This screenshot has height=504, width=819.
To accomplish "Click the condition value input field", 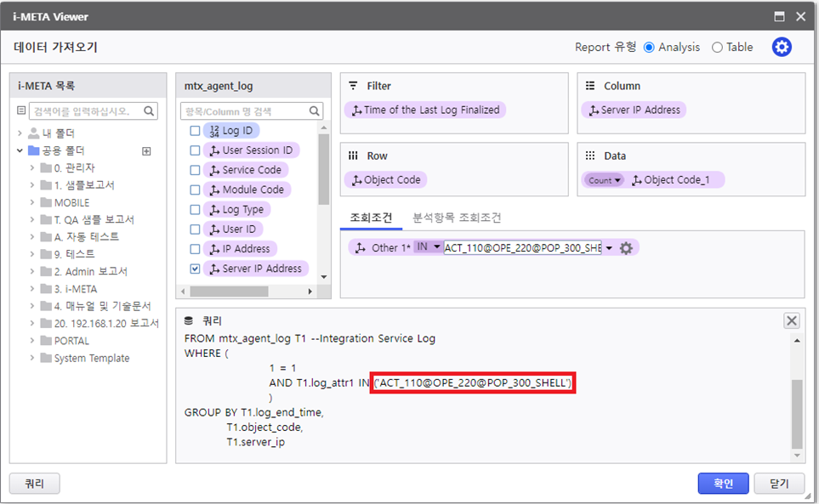I will [521, 248].
